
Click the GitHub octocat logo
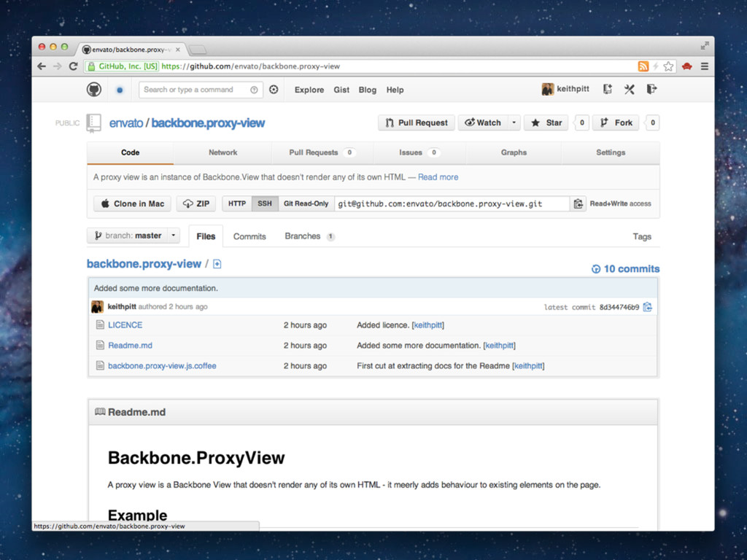click(x=94, y=90)
